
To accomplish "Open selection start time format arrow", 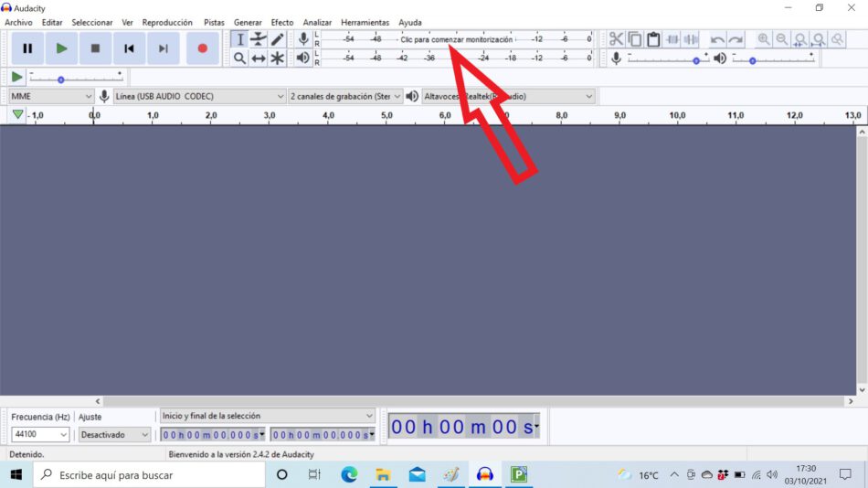I will [262, 435].
